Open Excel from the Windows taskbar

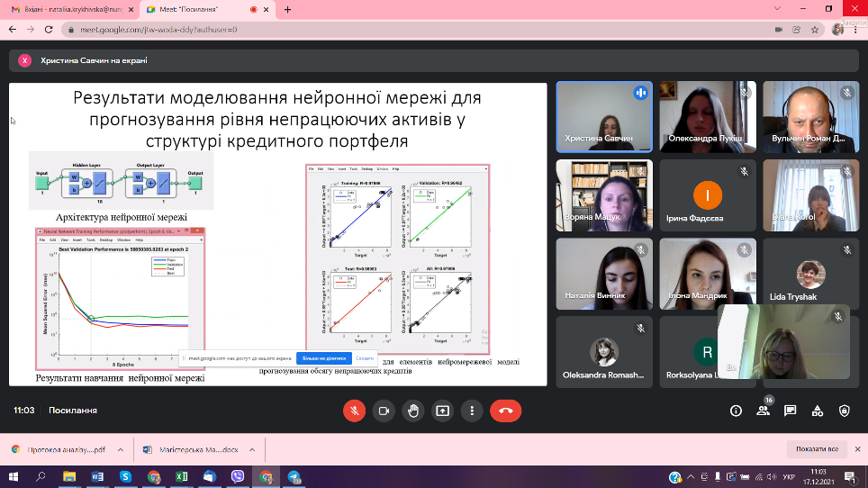181,476
